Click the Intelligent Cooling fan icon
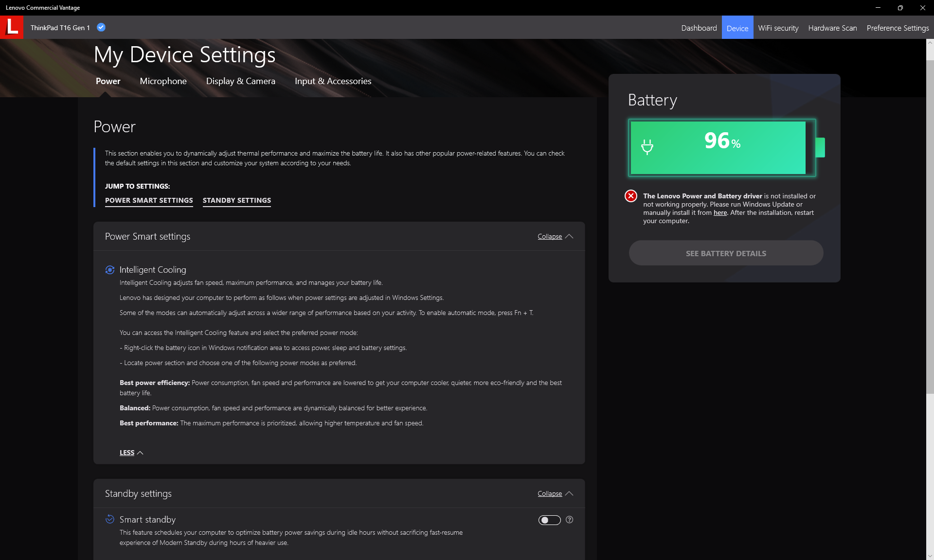This screenshot has height=560, width=934. 110,270
